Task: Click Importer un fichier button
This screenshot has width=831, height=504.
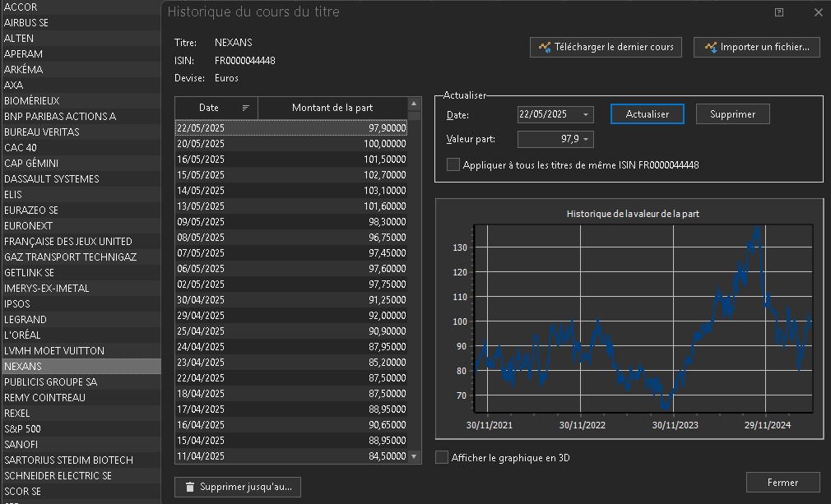Action: coord(757,47)
